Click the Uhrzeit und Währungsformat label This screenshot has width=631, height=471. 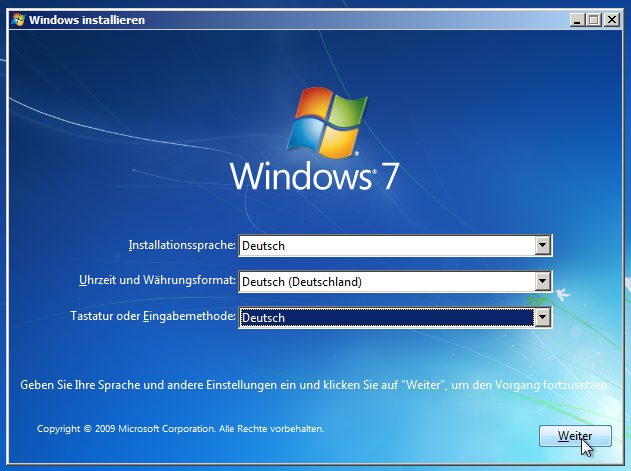click(x=157, y=280)
